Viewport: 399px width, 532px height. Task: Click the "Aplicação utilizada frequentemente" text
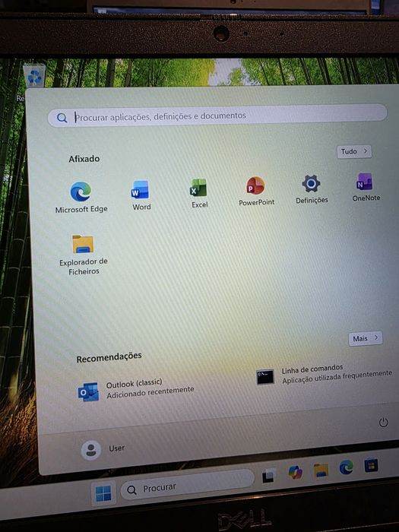(x=337, y=377)
